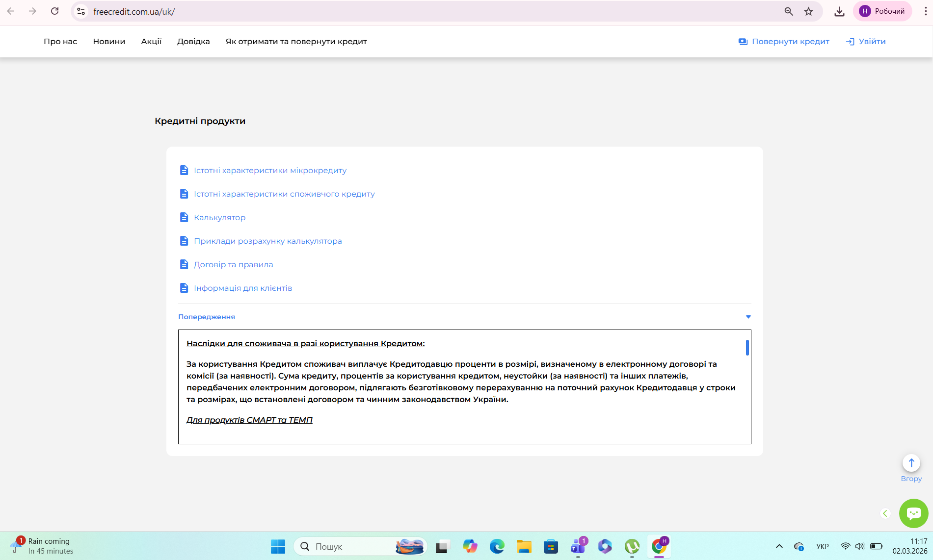Click the chevron beside the chat widget

tap(885, 513)
